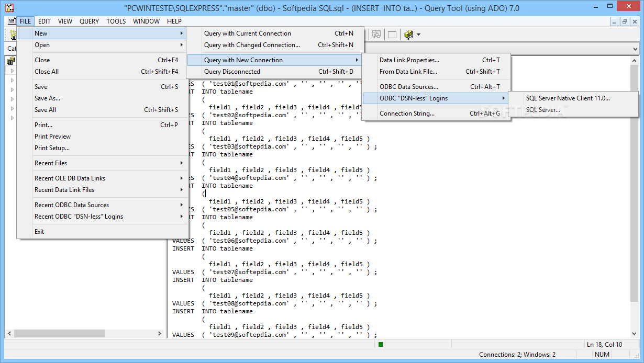Select Close All from the File menu
The width and height of the screenshot is (644, 363).
coord(103,72)
